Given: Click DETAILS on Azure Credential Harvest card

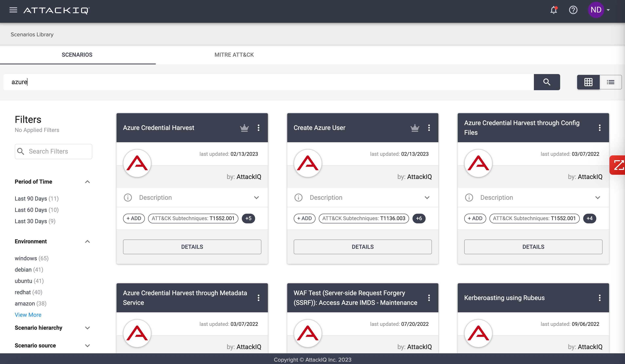Looking at the screenshot, I should 192,247.
